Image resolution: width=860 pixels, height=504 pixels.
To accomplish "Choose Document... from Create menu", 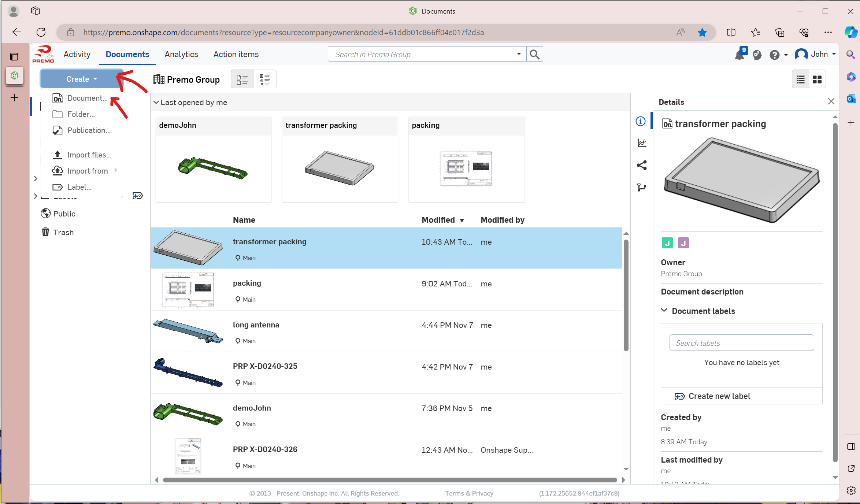I will (x=87, y=98).
